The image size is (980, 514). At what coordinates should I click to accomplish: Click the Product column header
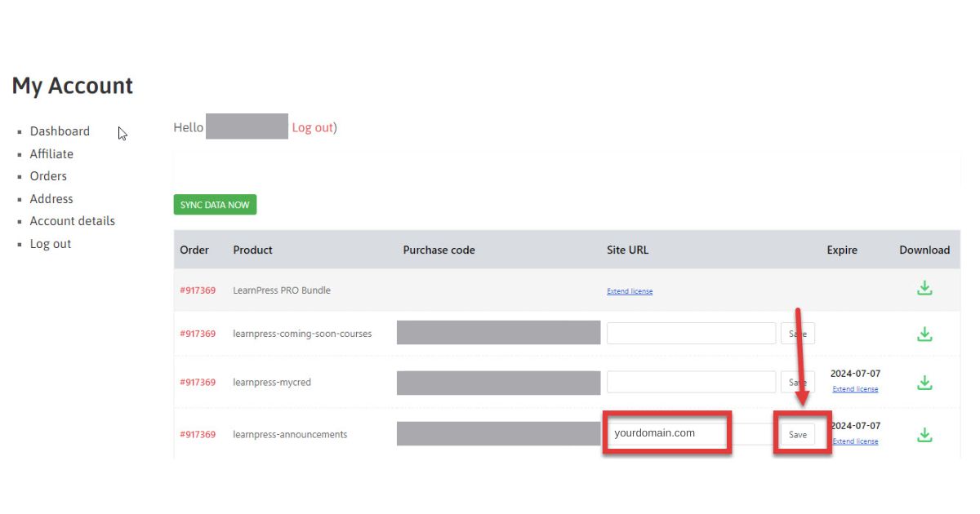(252, 250)
